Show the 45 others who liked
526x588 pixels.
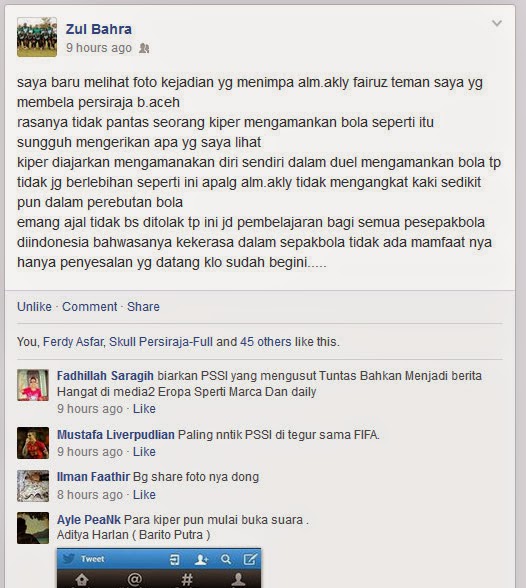265,342
